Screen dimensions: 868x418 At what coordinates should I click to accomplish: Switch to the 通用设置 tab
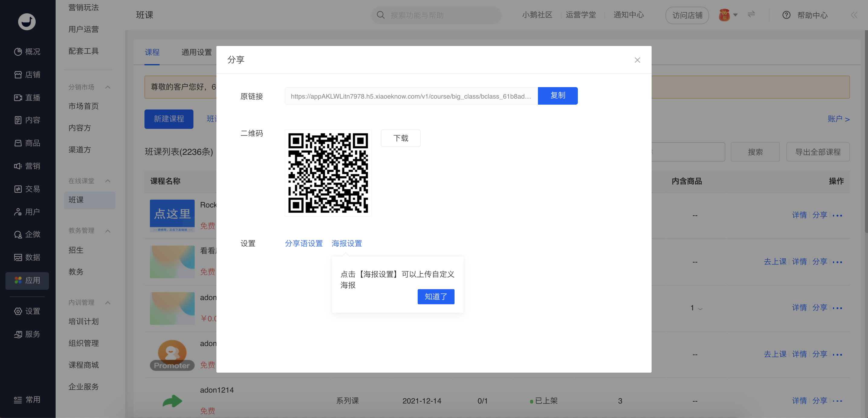(x=196, y=53)
